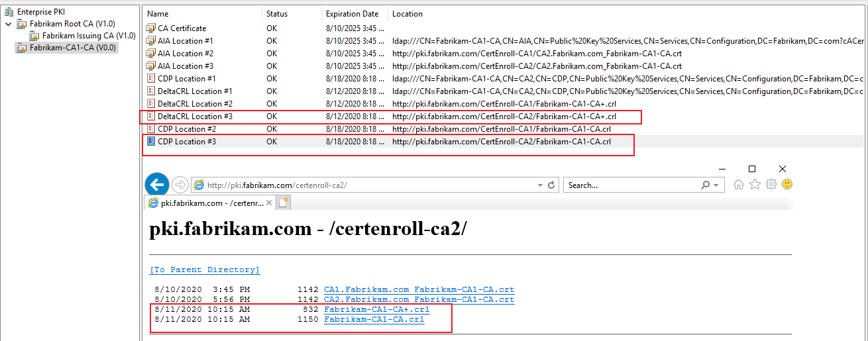Click the Fabrikam Issuing CA tree icon

[x=34, y=36]
